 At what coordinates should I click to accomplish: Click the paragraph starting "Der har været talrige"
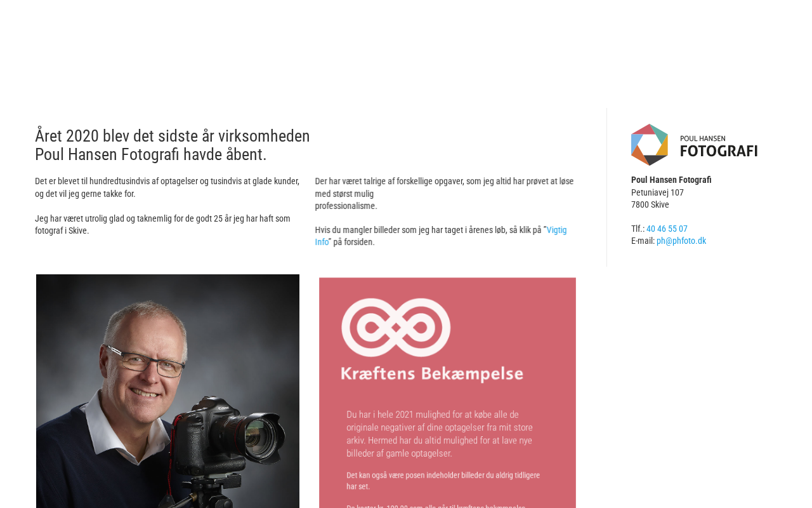[445, 193]
